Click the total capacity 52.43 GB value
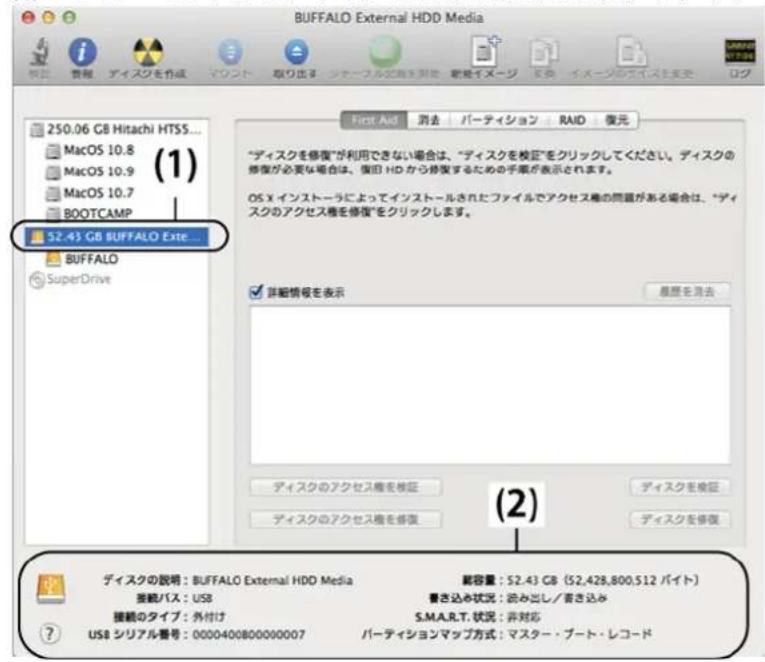Viewport: 765px width, 662px height. click(x=603, y=580)
